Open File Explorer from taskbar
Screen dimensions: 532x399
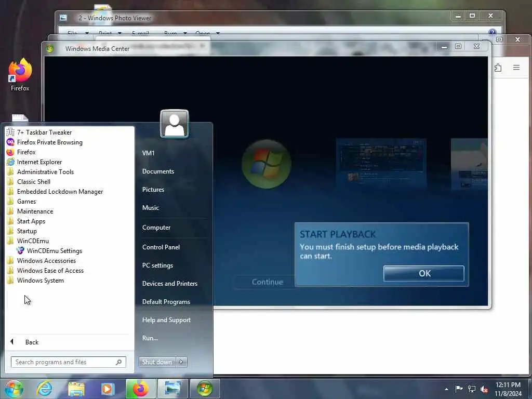(x=76, y=389)
